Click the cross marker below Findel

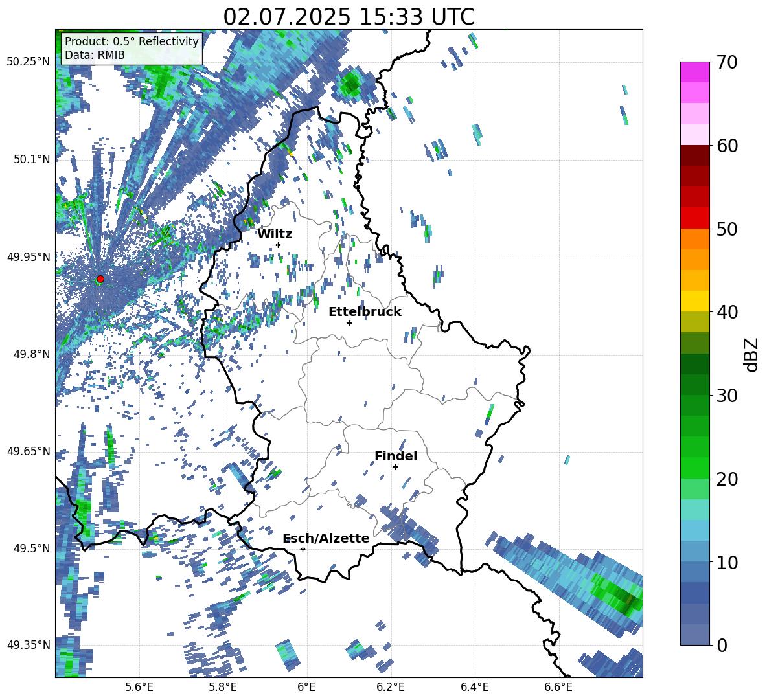point(395,467)
